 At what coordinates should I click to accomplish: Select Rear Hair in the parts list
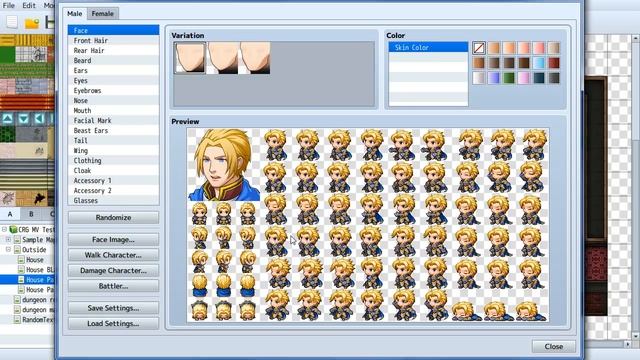113,51
